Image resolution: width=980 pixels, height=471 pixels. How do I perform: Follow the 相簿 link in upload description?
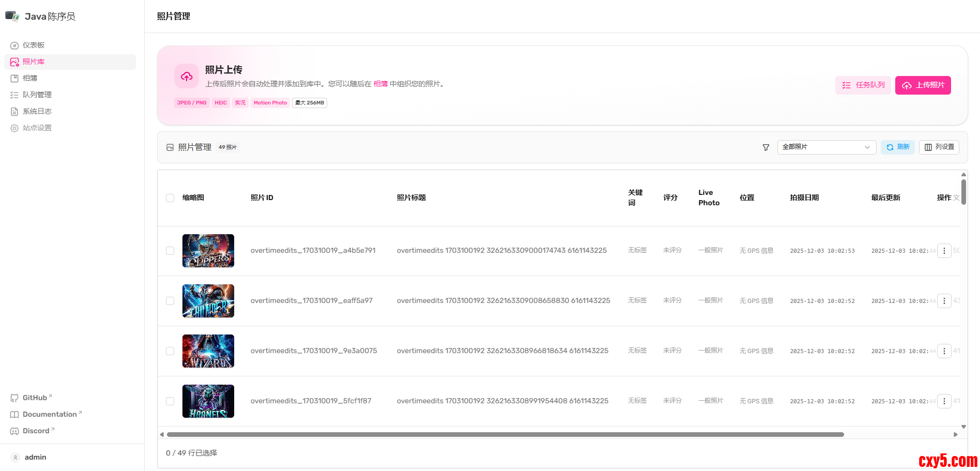point(380,84)
